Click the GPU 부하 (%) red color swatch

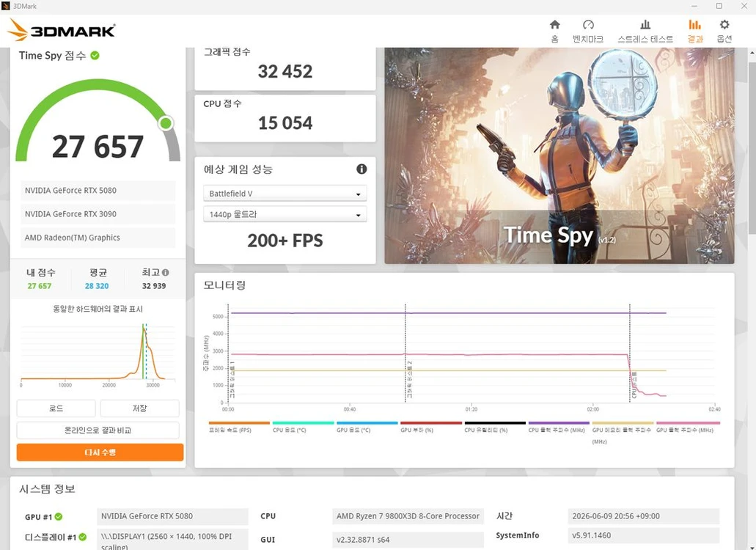click(431, 422)
